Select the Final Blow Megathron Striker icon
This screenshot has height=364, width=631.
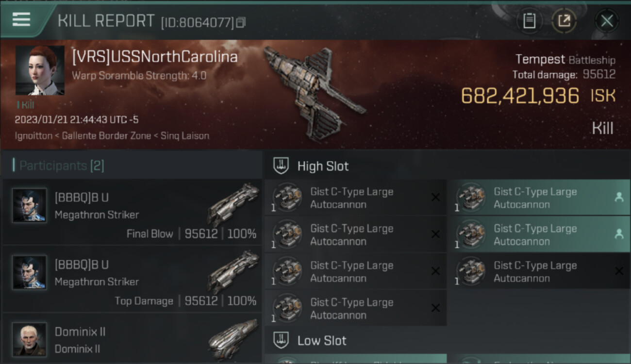[x=234, y=203]
